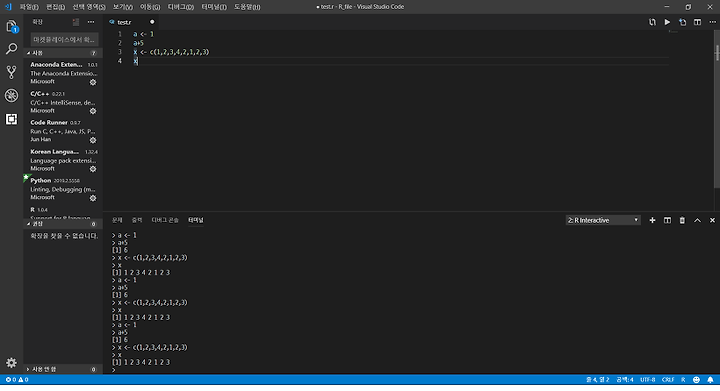Change line endings via CRLF status item

pyautogui.click(x=668, y=380)
